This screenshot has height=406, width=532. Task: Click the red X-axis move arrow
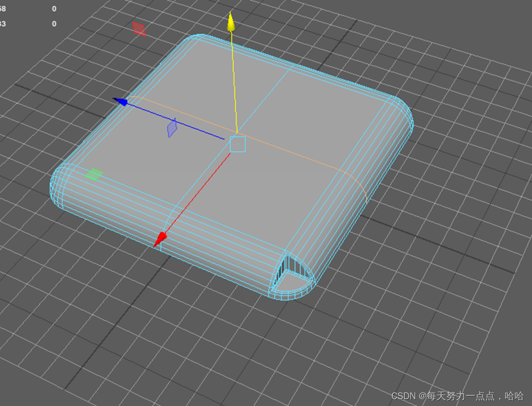coord(160,239)
